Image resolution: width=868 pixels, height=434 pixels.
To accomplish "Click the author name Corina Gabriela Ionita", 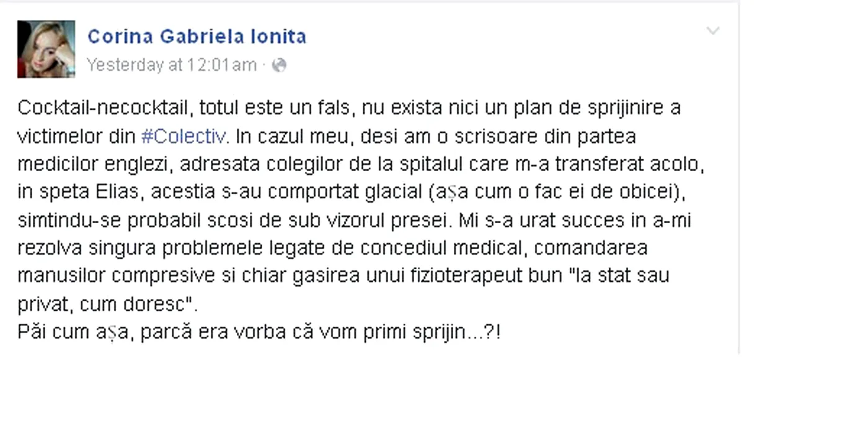I will point(197,37).
